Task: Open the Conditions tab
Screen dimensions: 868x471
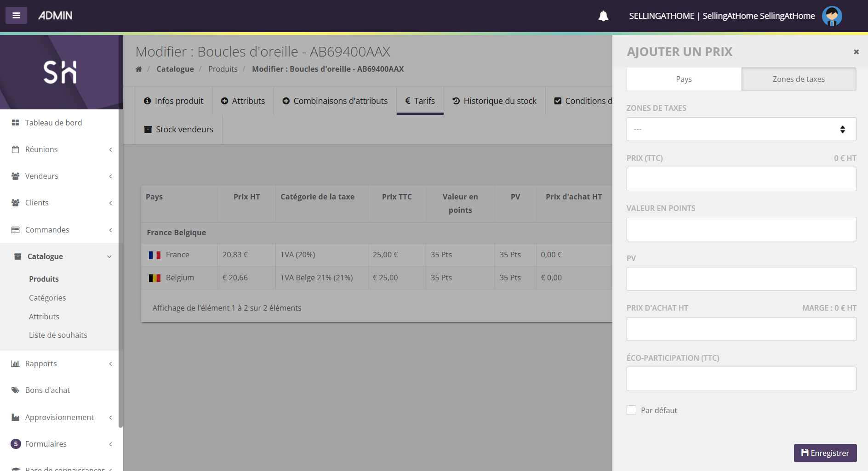Action: pos(583,101)
